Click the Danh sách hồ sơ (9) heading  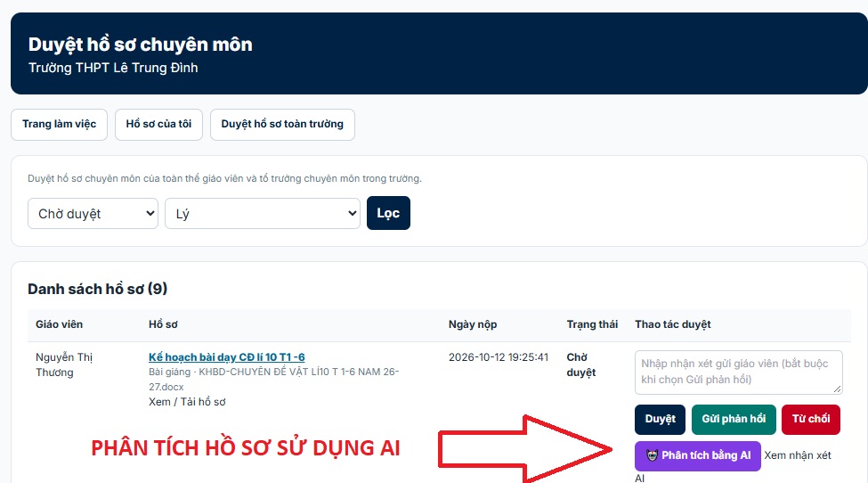(97, 289)
